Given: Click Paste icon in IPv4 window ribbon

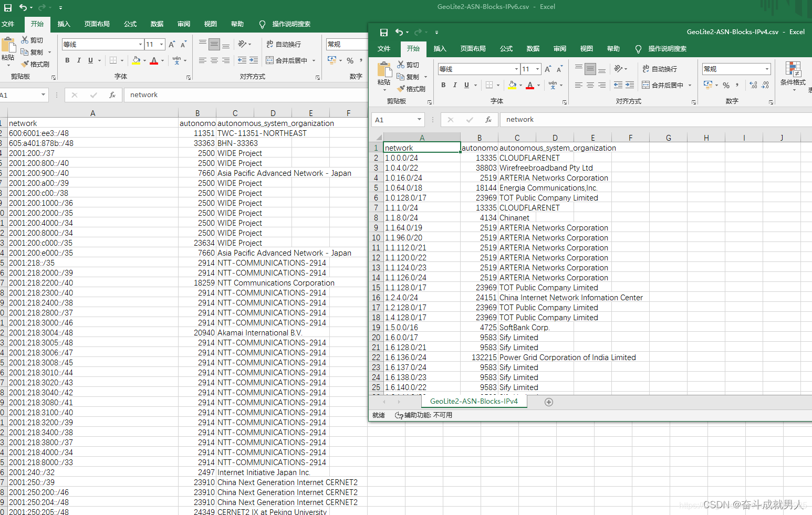Looking at the screenshot, I should tap(384, 70).
